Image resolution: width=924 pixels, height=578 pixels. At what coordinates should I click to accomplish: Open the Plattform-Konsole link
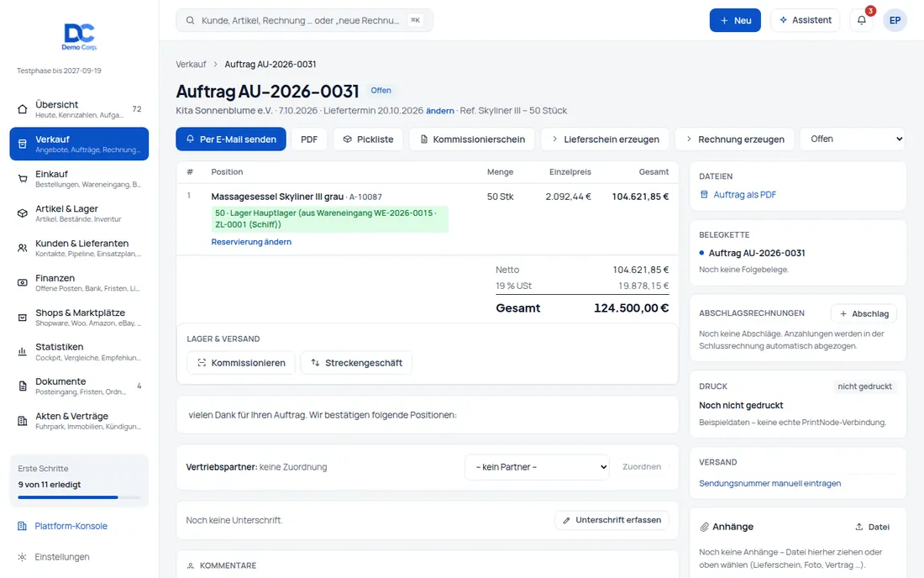tap(71, 526)
